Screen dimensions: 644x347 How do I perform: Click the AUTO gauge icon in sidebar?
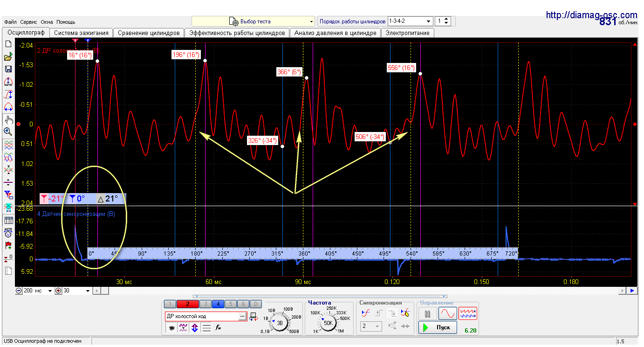click(x=8, y=232)
